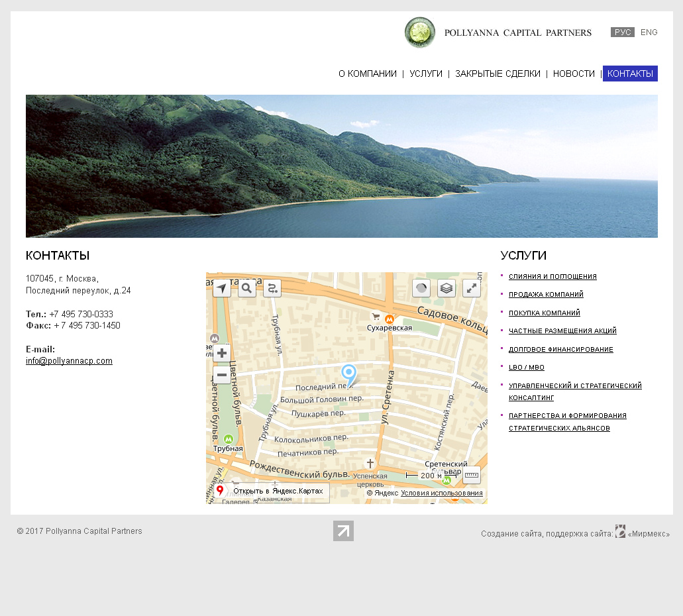Open ПРОДАЖА КОМПАНИЙ link
The height and width of the screenshot is (616, 683).
click(547, 294)
